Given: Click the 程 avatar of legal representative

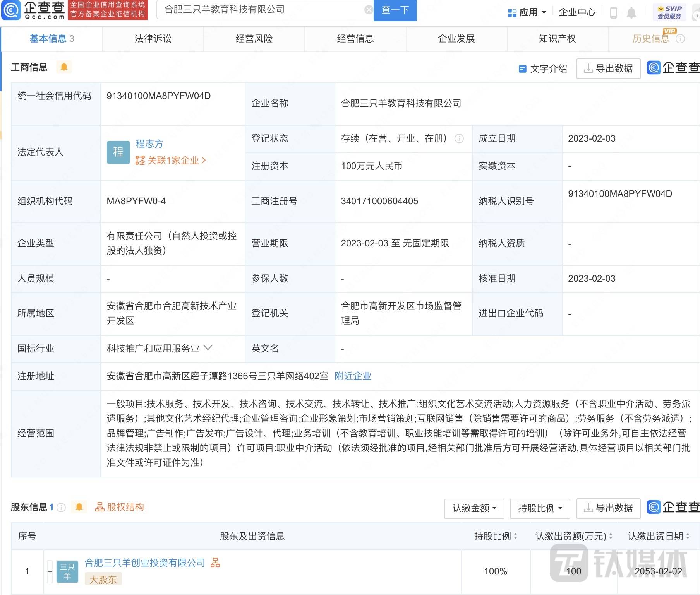Looking at the screenshot, I should coord(118,152).
